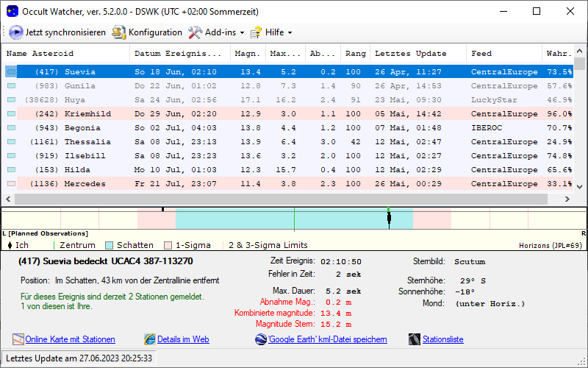Click the Jetzt synchronisieren sync icon

coord(16,32)
